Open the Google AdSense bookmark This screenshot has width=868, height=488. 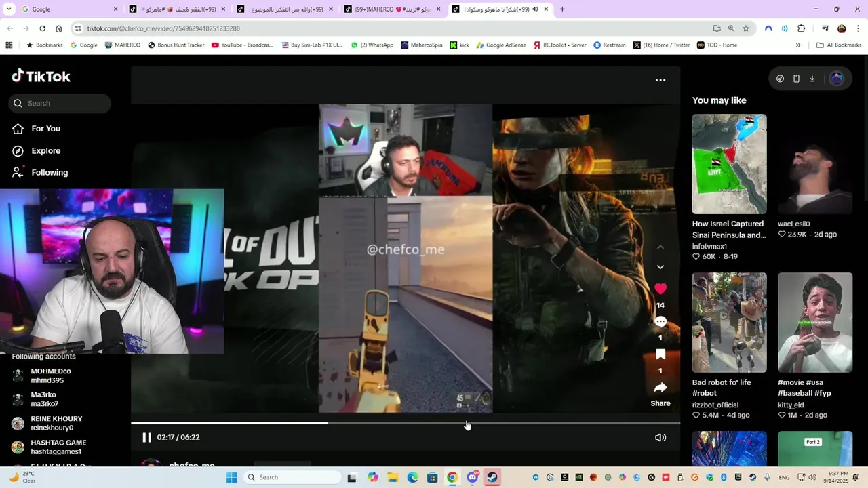(501, 45)
